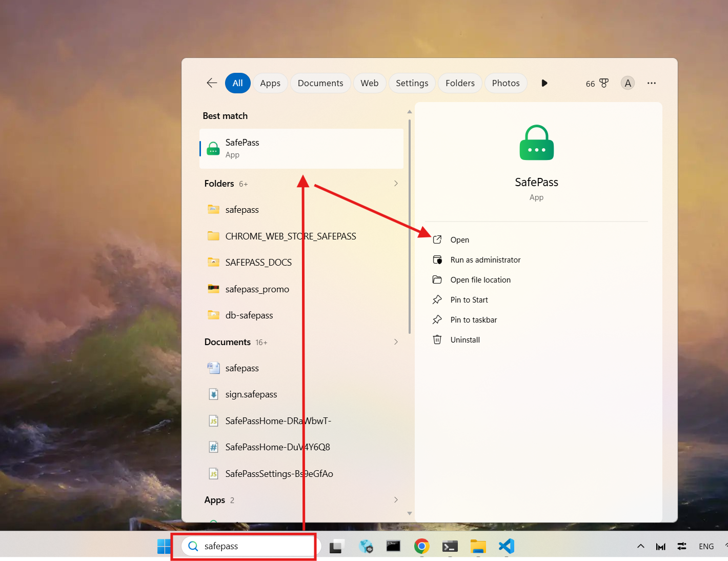
Task: Switch to the Documents filter tab
Action: pos(320,83)
